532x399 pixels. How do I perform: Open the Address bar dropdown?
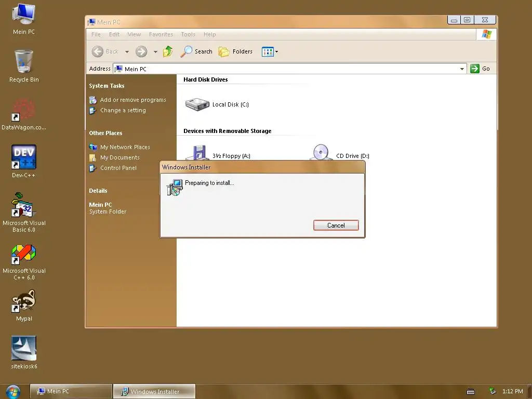pyautogui.click(x=462, y=69)
